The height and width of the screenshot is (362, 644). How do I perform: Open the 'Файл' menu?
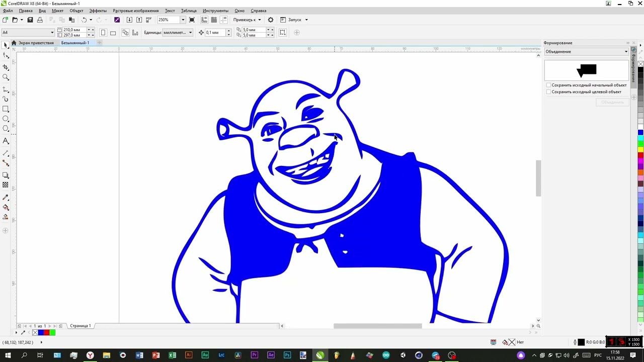tap(8, 11)
